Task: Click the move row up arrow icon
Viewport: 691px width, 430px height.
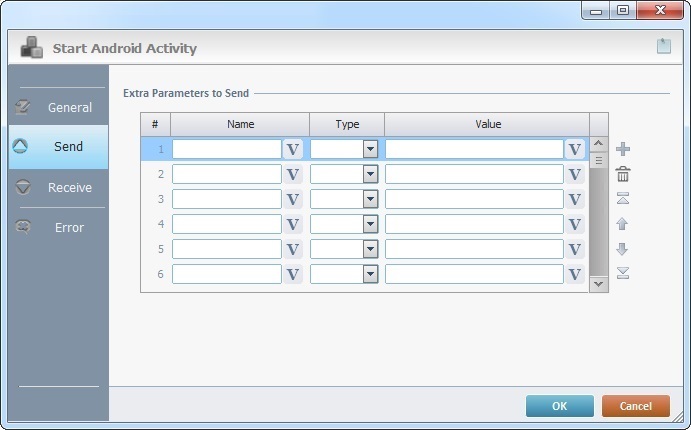Action: (x=622, y=224)
